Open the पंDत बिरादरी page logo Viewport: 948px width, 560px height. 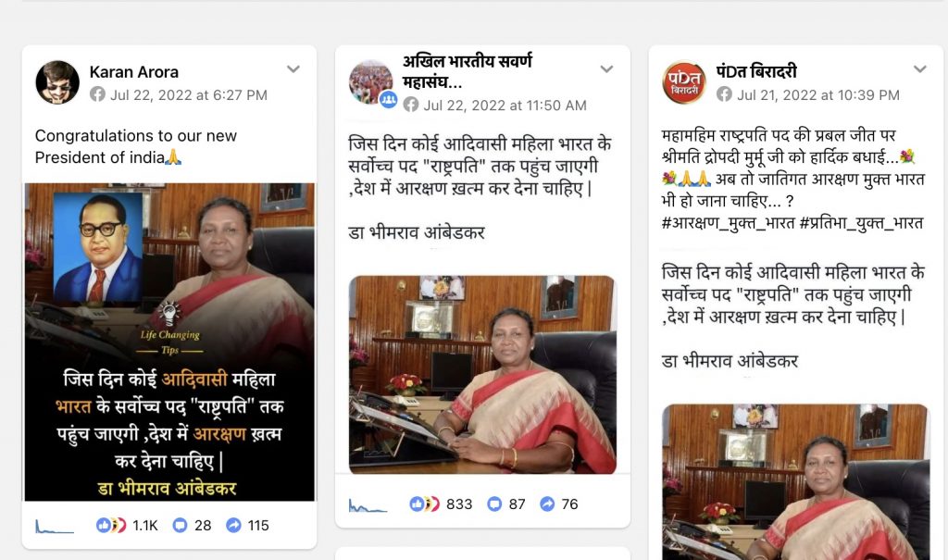[x=684, y=82]
